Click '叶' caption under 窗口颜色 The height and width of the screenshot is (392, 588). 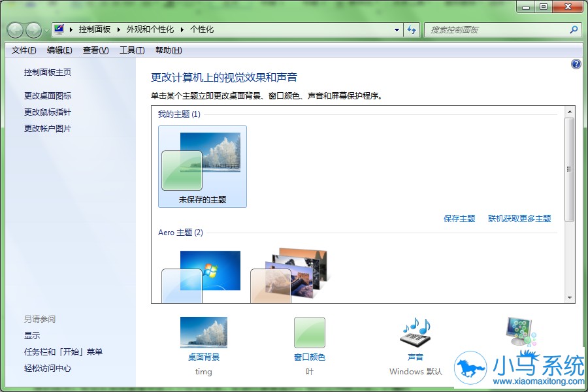tap(310, 372)
